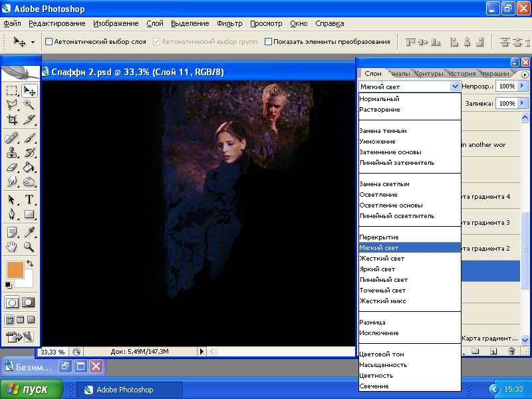Check 'Показать элементы преобразования' option
This screenshot has width=532, height=399.
click(x=269, y=42)
